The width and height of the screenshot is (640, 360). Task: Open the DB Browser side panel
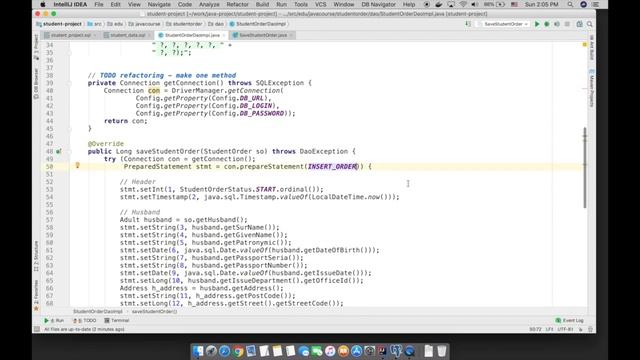[36, 84]
